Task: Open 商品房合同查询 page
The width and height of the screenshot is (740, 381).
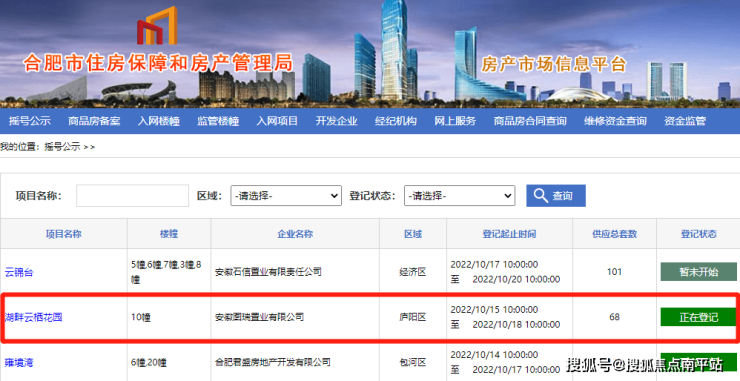Action: [x=530, y=121]
